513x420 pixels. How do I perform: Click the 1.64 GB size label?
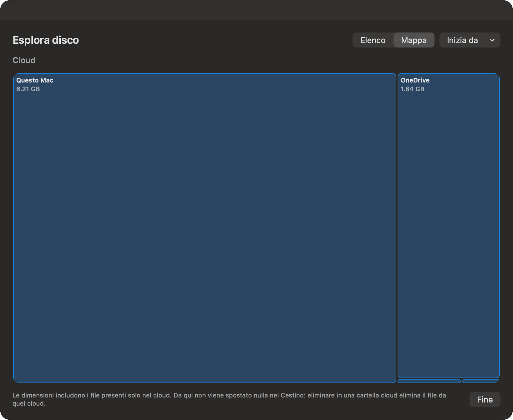[413, 89]
